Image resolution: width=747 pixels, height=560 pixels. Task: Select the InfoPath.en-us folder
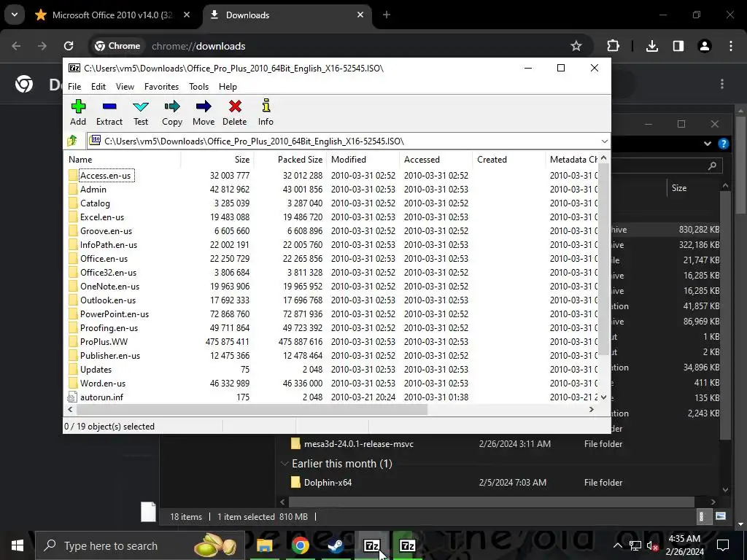coord(109,245)
